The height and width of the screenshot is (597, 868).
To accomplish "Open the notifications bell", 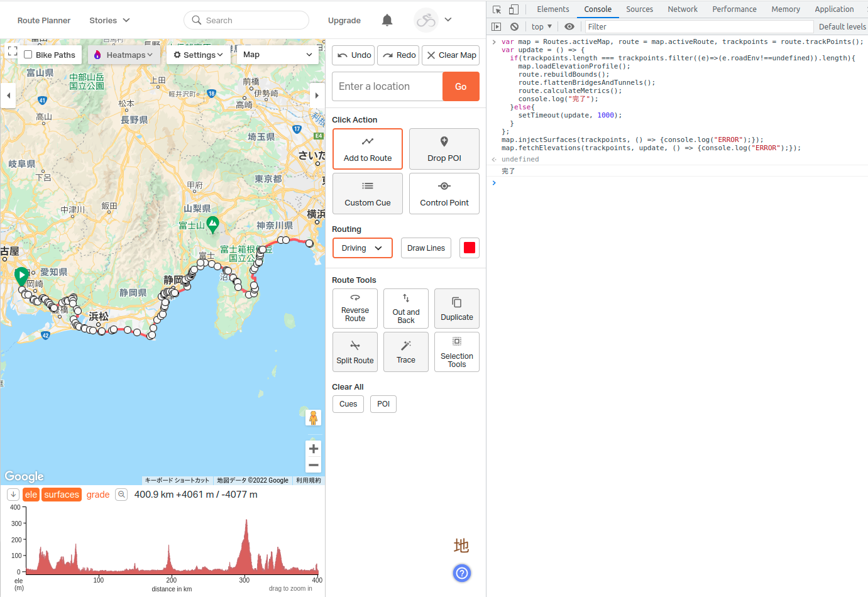I will point(387,20).
